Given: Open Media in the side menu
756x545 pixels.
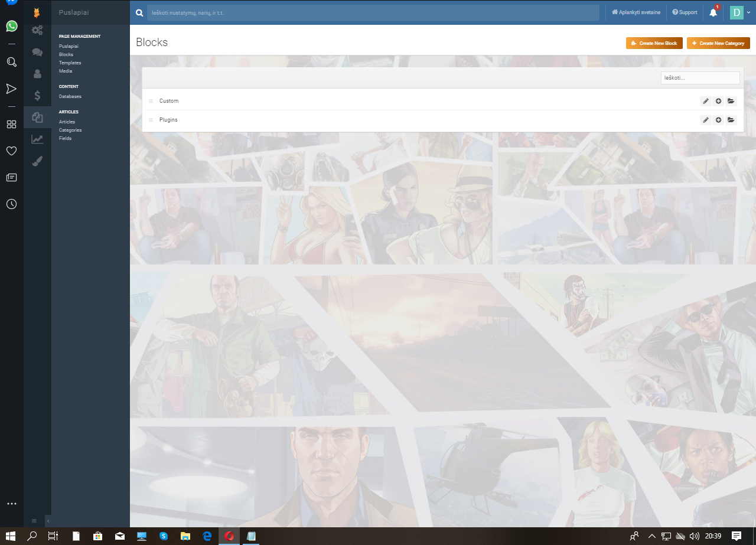Looking at the screenshot, I should (x=66, y=71).
